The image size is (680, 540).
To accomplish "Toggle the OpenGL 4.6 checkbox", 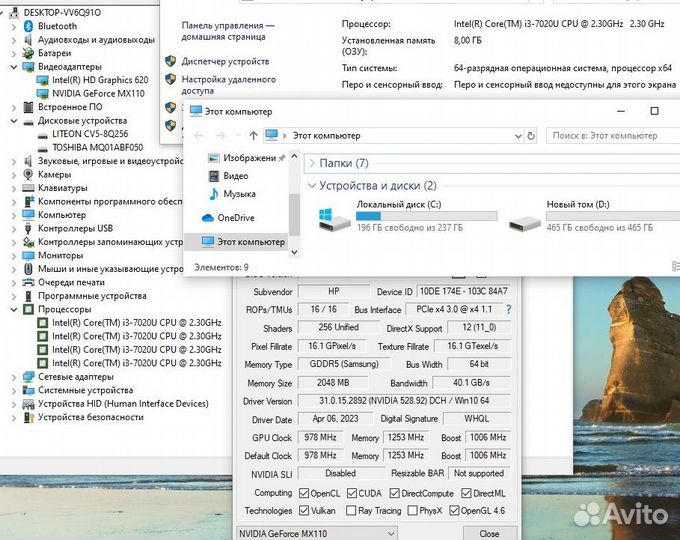I will click(x=454, y=511).
